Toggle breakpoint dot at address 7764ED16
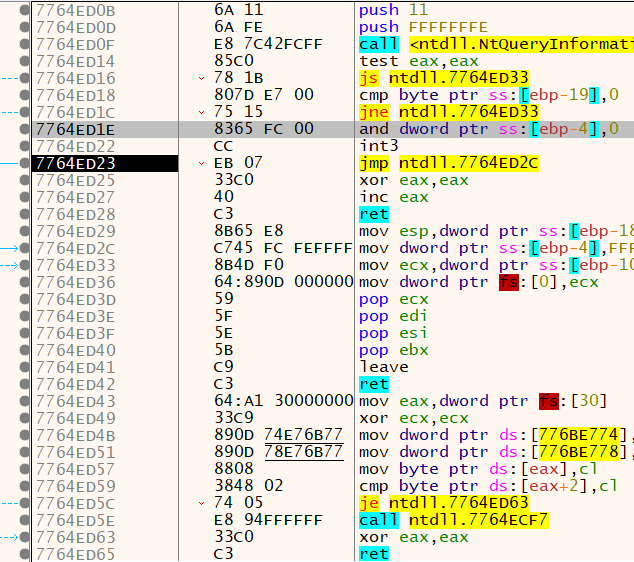The height and width of the screenshot is (562, 634). pyautogui.click(x=25, y=78)
